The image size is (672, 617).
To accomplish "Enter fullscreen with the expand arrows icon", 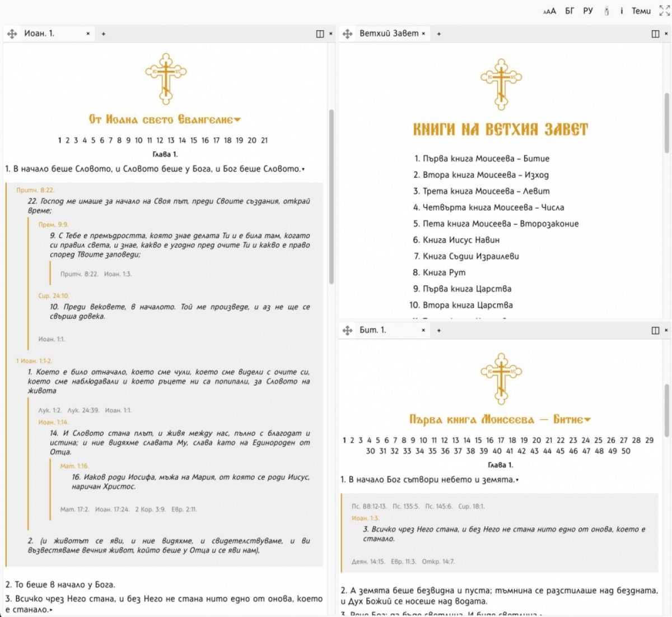I will point(664,11).
